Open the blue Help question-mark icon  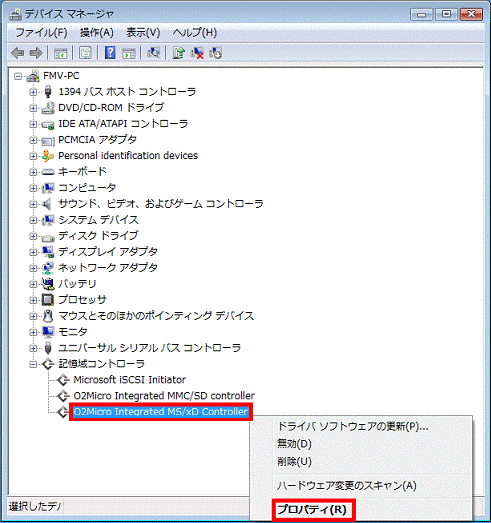tap(110, 53)
